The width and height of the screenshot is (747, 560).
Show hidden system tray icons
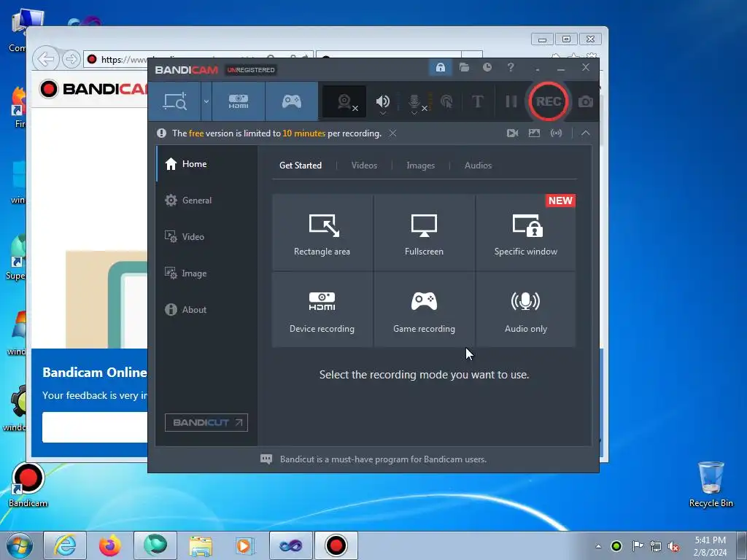pyautogui.click(x=598, y=546)
